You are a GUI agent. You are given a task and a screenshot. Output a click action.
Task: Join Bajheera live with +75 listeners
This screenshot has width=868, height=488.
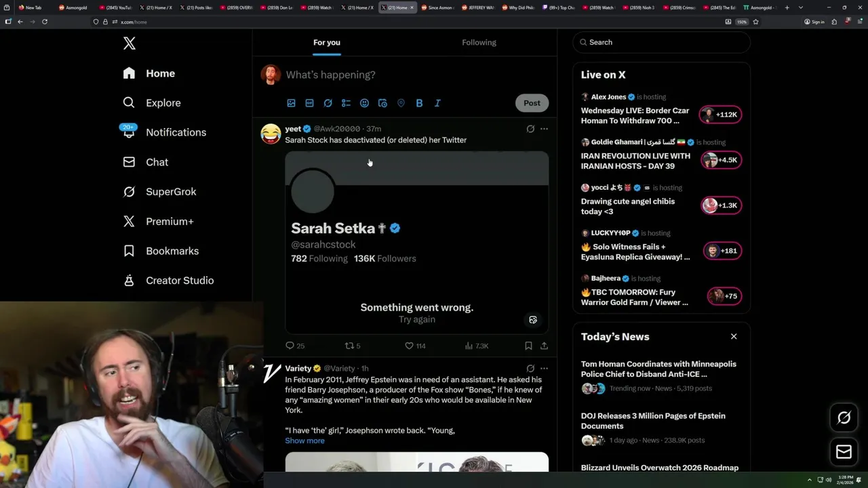724,296
